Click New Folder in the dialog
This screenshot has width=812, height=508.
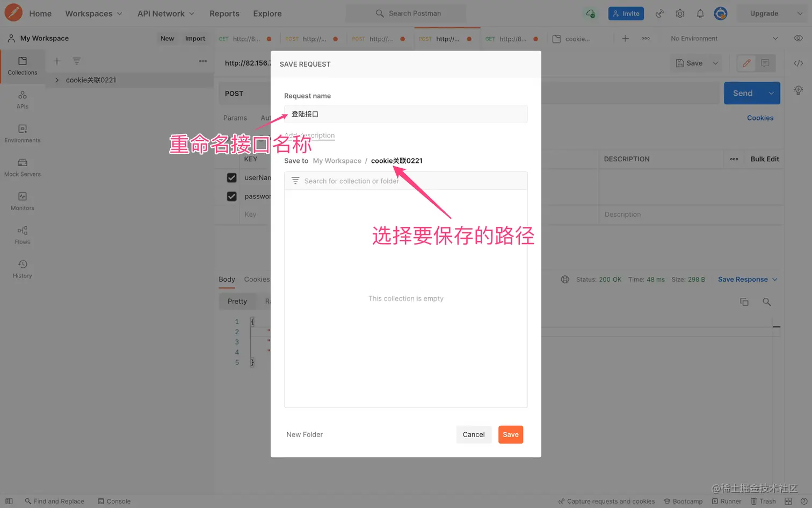305,434
